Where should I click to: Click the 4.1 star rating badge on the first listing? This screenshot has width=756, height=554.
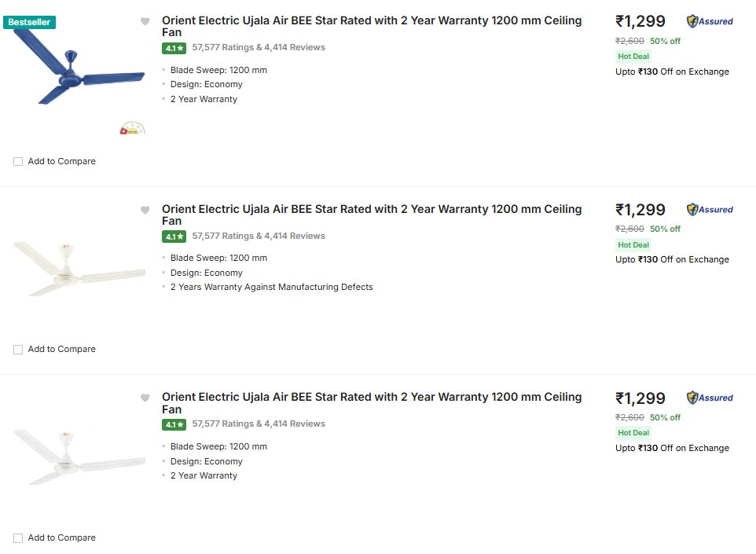click(174, 48)
